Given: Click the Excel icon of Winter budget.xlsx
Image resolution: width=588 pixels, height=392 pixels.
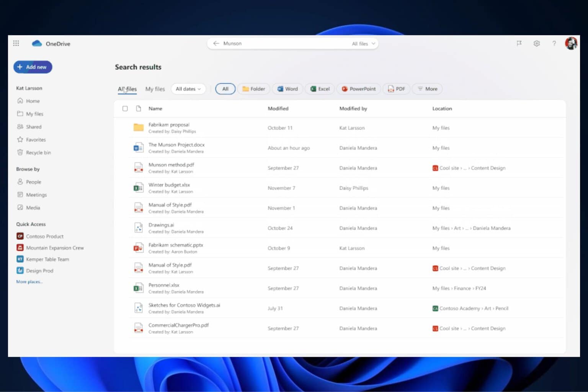Looking at the screenshot, I should click(138, 188).
